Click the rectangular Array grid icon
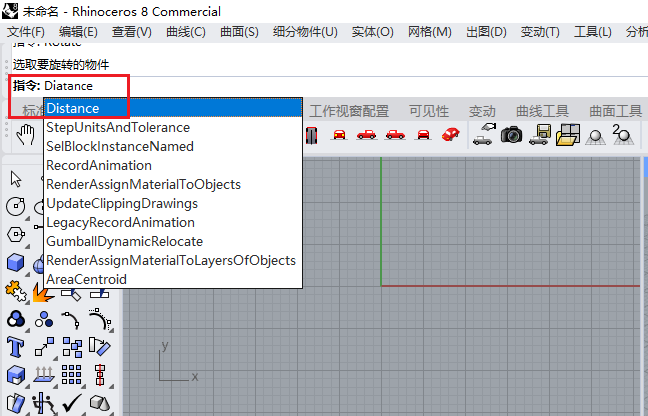The width and height of the screenshot is (648, 416). (71, 375)
